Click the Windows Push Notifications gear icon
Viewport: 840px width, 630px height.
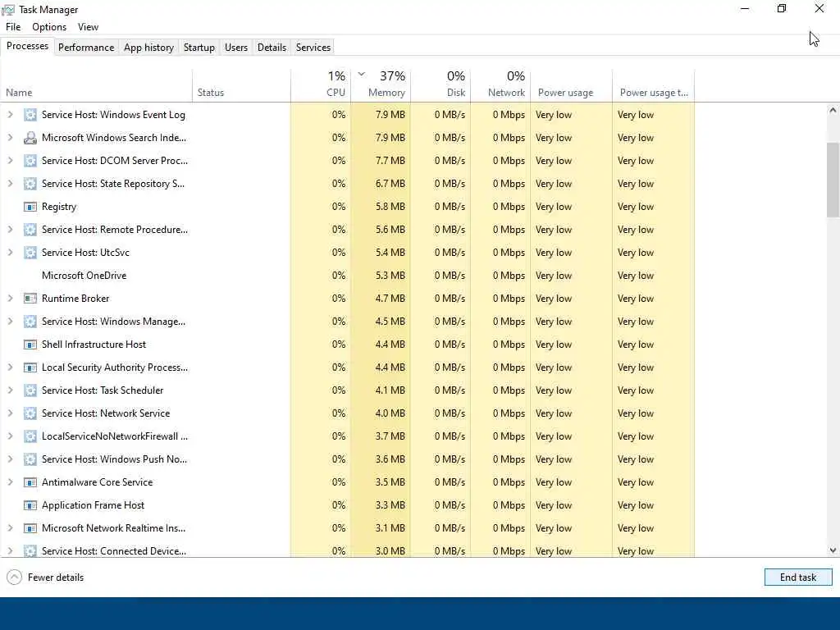point(30,459)
